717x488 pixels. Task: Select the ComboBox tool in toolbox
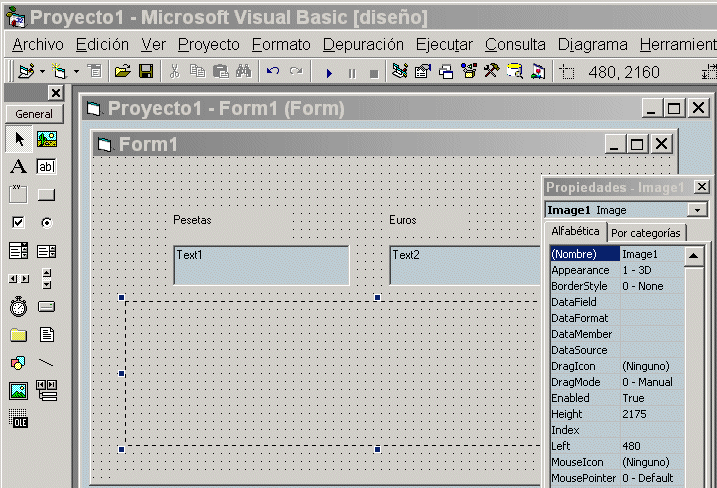point(18,251)
